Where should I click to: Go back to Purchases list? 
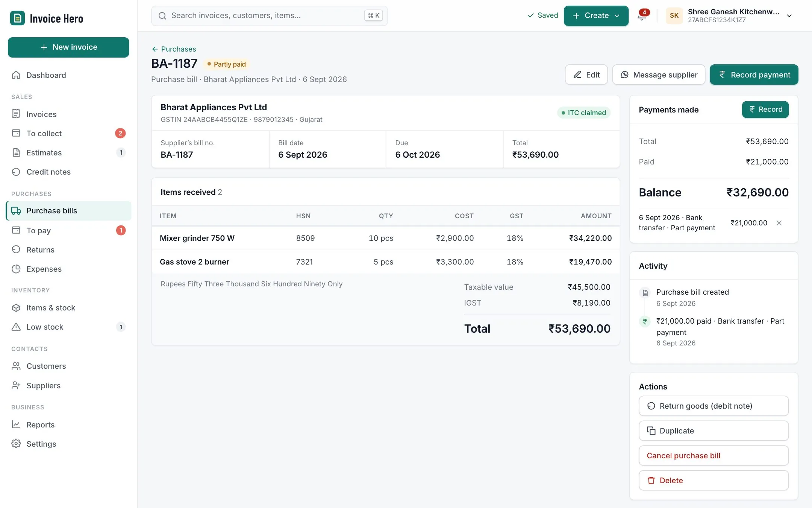click(174, 49)
